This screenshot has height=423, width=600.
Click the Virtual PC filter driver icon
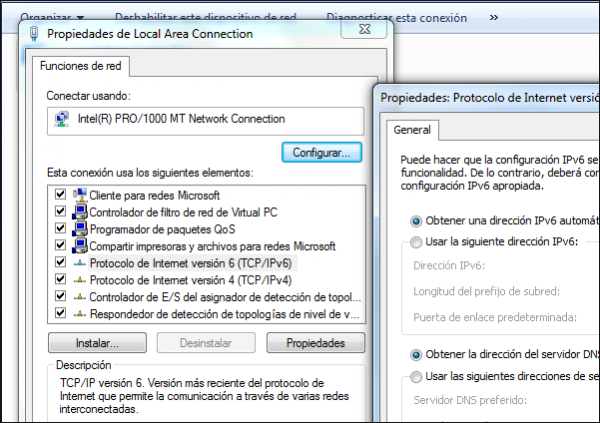[80, 212]
